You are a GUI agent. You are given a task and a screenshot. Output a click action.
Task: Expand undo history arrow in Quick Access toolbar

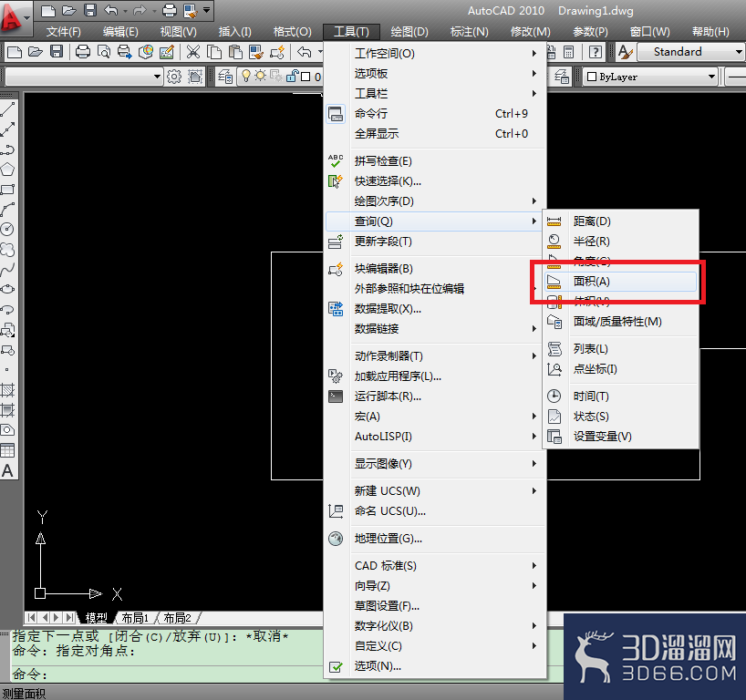pyautogui.click(x=126, y=10)
